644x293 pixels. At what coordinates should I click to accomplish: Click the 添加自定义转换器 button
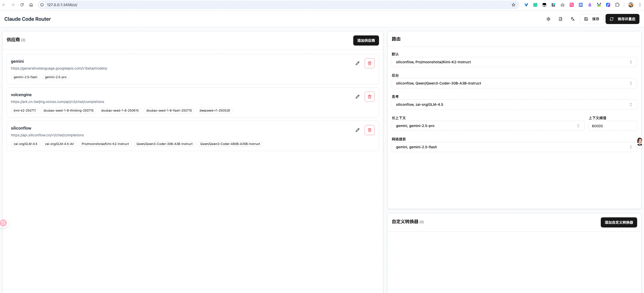click(619, 222)
